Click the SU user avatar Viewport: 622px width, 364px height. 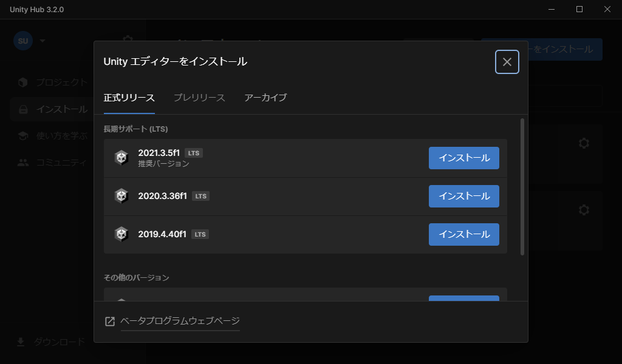[x=23, y=41]
